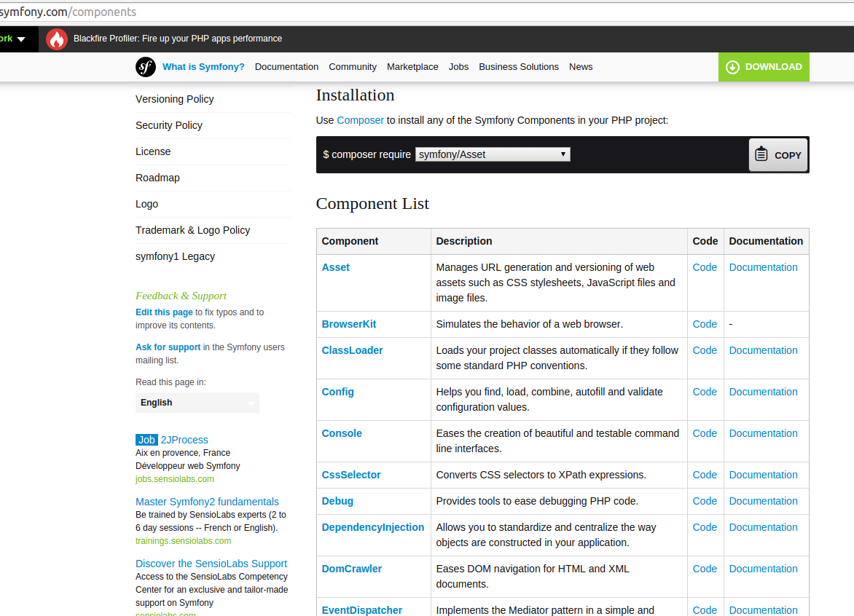This screenshot has height=616, width=854.
Task: Open Documentation link for DependencyInjection
Action: click(763, 527)
